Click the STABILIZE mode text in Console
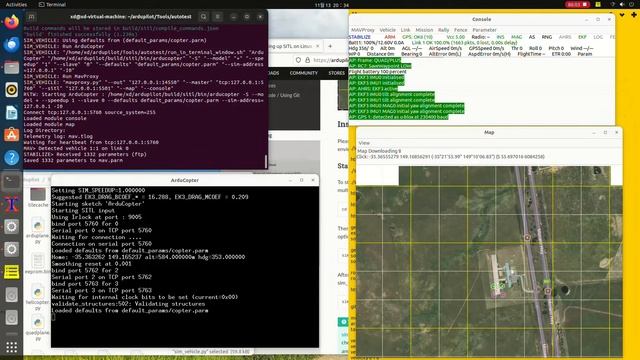The height and width of the screenshot is (360, 640). (x=360, y=37)
